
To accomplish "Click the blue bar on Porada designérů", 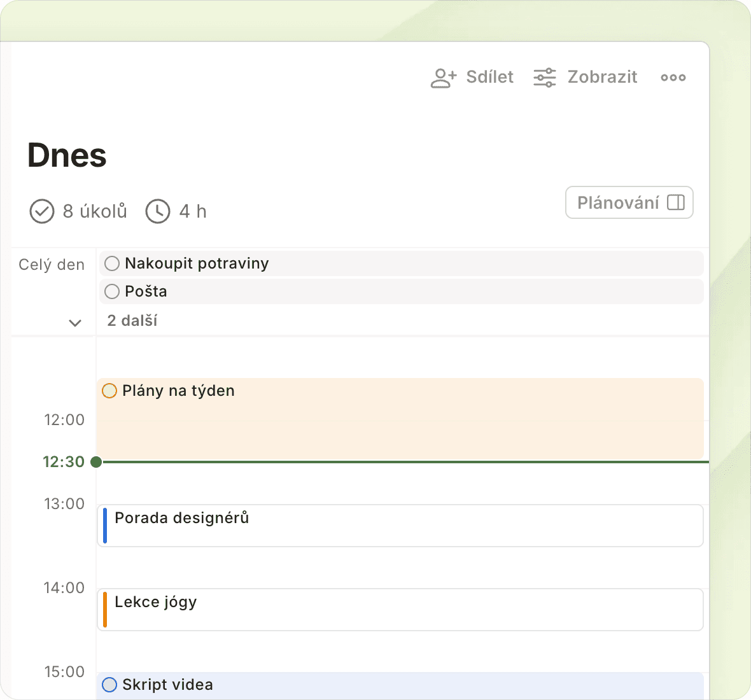I will point(105,526).
